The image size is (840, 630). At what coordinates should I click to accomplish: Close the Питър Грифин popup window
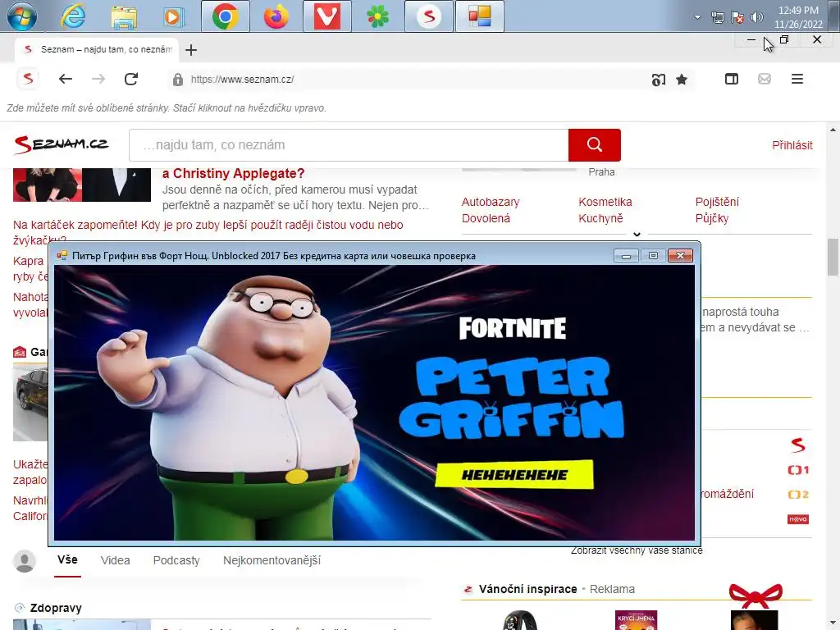coord(680,256)
